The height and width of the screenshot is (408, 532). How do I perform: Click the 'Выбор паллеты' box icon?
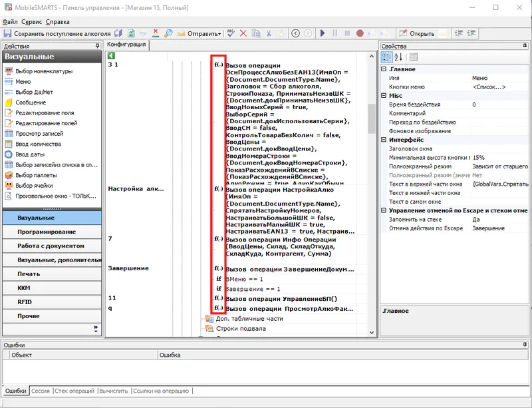9,175
